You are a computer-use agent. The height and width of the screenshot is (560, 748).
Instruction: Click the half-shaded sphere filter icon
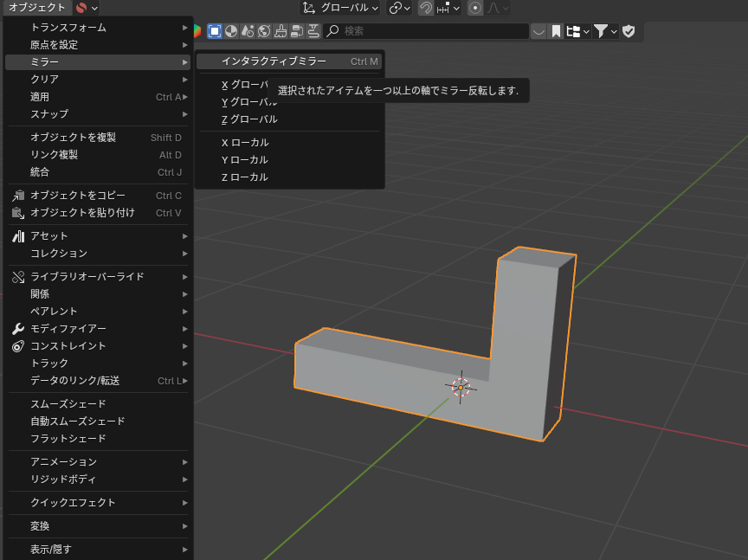[231, 31]
